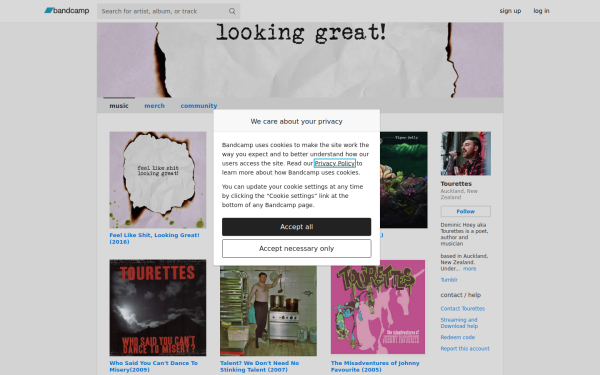
Task: Open Talent? We Don't Need No Stinking Talent cover
Action: point(268,311)
